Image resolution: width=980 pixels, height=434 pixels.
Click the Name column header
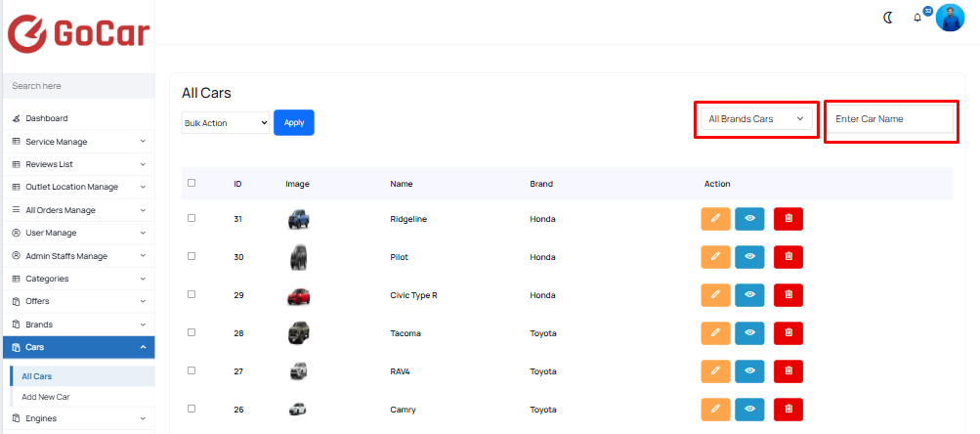402,184
